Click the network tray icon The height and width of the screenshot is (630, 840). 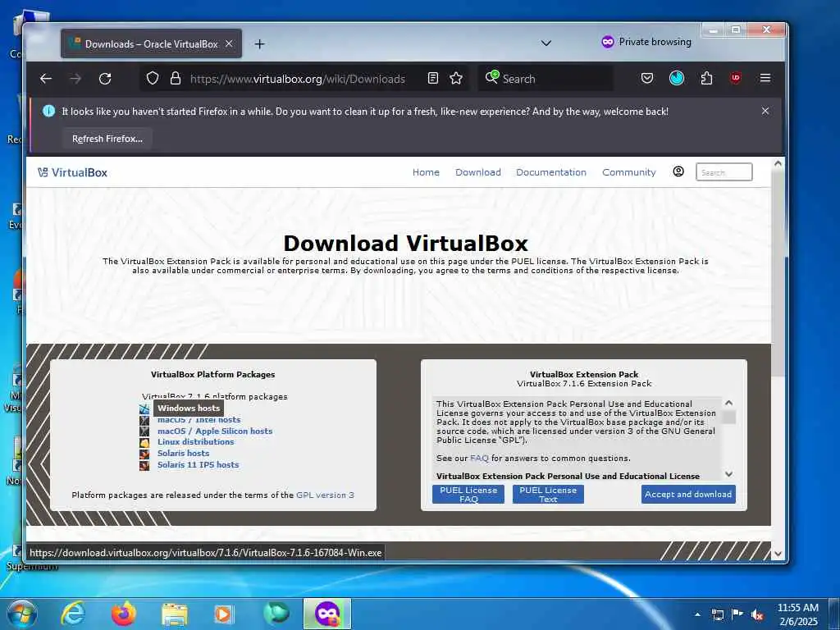[717, 614]
